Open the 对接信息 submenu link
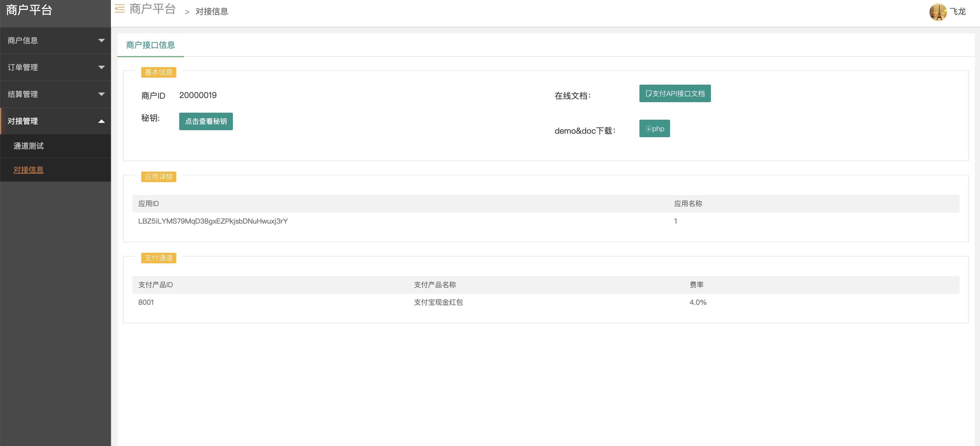980x446 pixels. [x=29, y=170]
